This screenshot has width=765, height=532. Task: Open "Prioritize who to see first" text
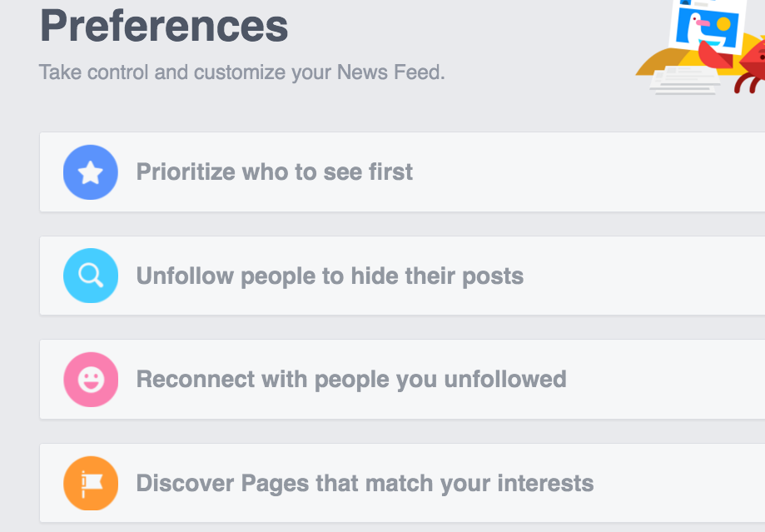(x=274, y=172)
